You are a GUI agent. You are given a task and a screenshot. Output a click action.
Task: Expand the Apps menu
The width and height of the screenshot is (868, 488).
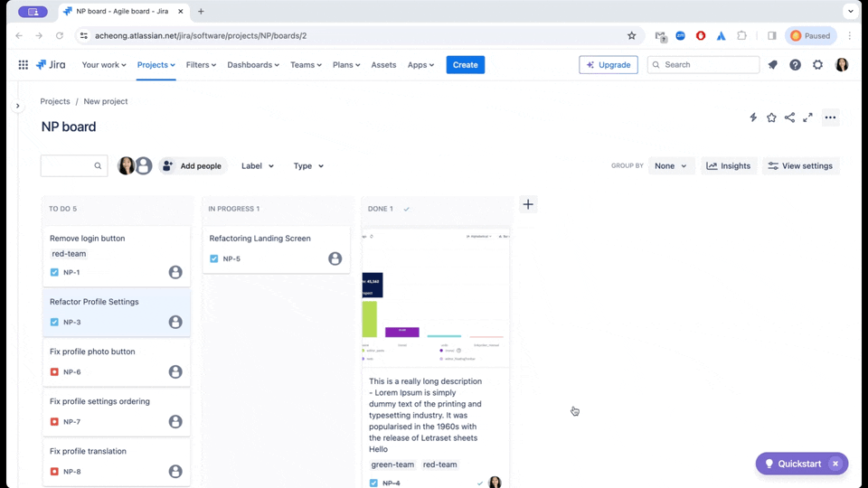pos(420,65)
